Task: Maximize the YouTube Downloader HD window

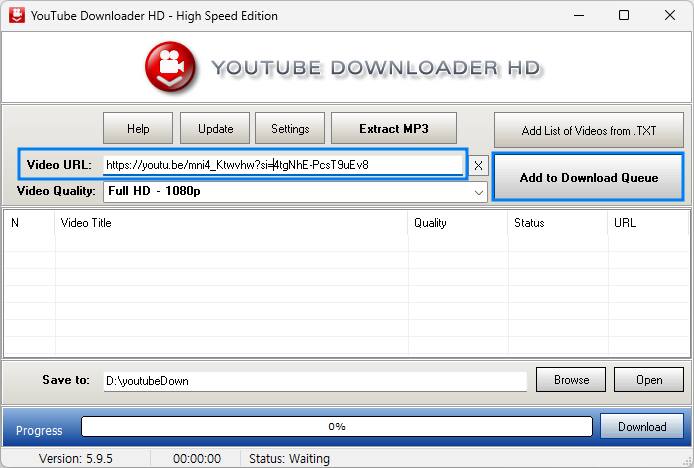Action: [624, 15]
